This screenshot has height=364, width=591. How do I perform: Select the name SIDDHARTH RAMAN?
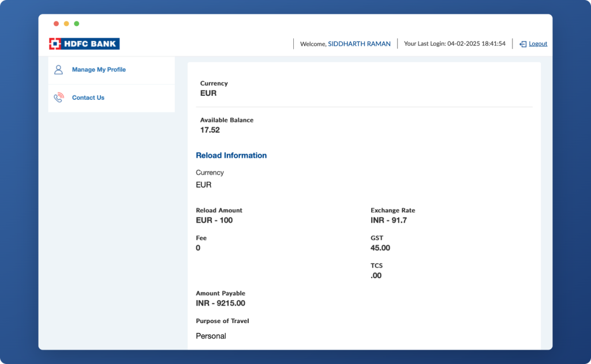(358, 43)
